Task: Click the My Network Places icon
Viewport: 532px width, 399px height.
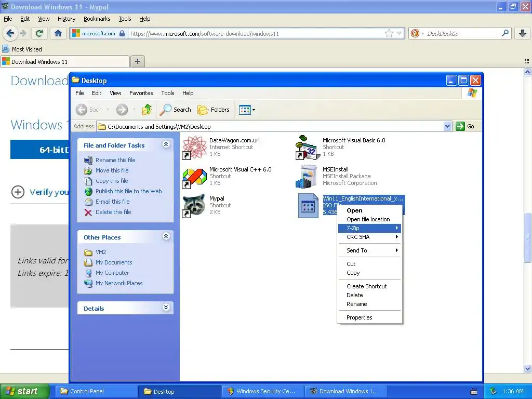Action: [88, 283]
